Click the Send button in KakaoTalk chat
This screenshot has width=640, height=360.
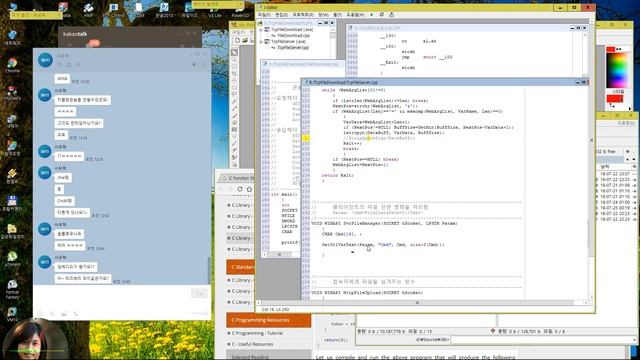pyautogui.click(x=199, y=293)
